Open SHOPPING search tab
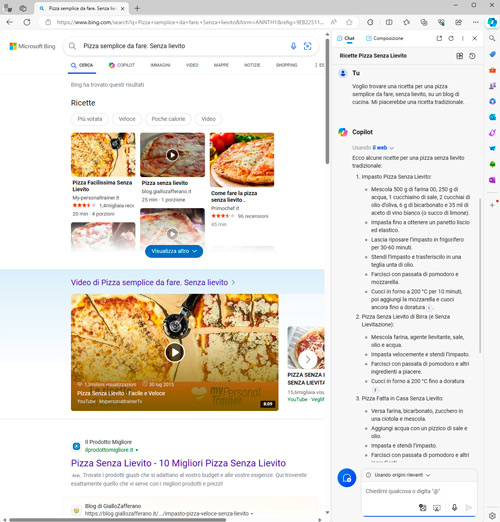The width and height of the screenshot is (500, 522). point(286,65)
